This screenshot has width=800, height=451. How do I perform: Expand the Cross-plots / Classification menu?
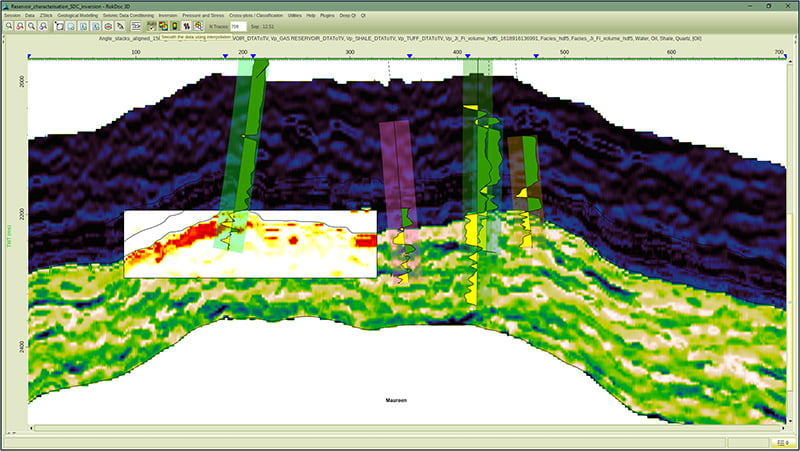(x=254, y=16)
